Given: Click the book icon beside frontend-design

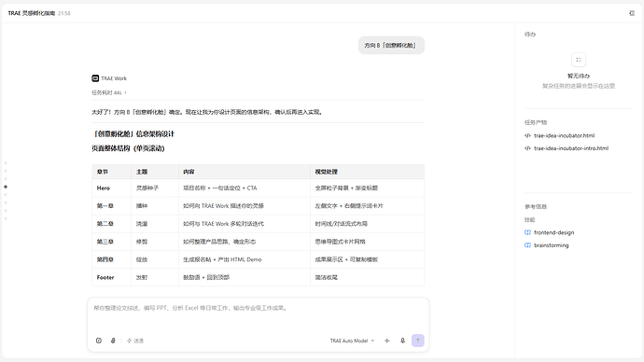Looking at the screenshot, I should click(x=527, y=232).
